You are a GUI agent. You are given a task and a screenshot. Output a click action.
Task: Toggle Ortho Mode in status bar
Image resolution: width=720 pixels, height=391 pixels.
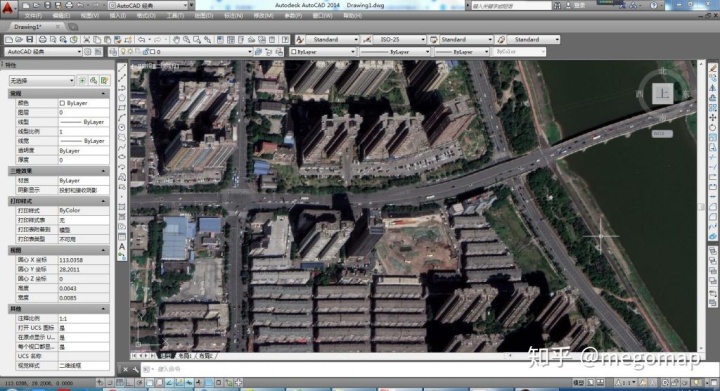tap(130, 382)
